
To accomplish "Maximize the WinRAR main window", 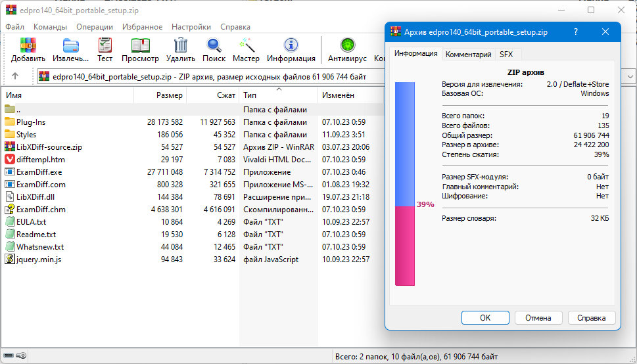I will (x=591, y=10).
